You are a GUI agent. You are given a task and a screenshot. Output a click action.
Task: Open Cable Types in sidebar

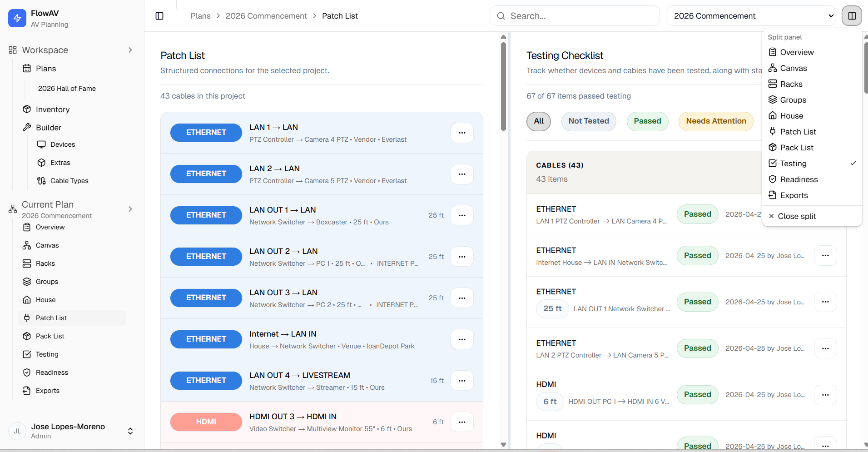pos(69,181)
